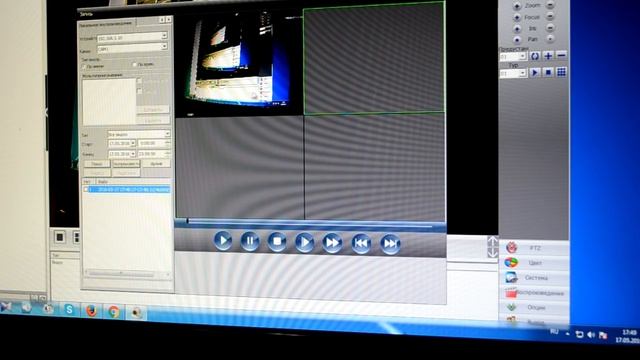Stop the video playback

277,242
